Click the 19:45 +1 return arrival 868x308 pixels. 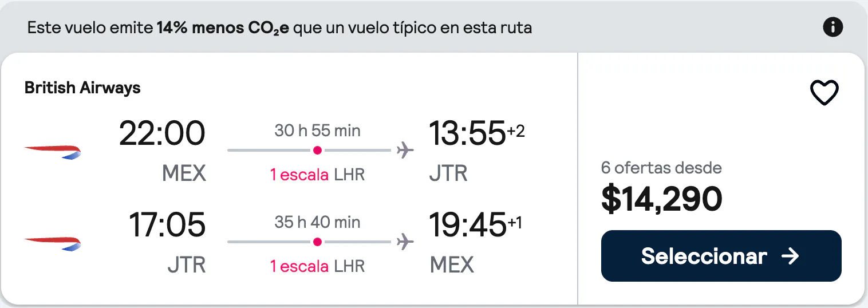476,224
